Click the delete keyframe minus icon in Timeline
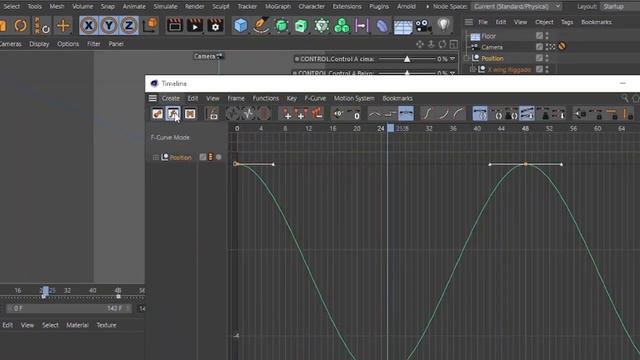This screenshot has width=640, height=360. click(317, 114)
